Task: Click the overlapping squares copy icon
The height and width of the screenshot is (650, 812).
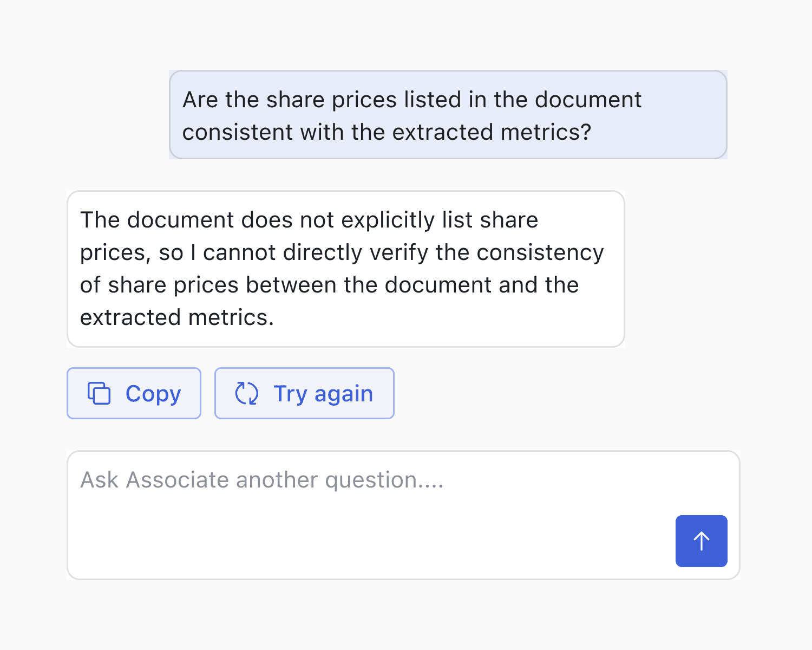Action: tap(99, 393)
